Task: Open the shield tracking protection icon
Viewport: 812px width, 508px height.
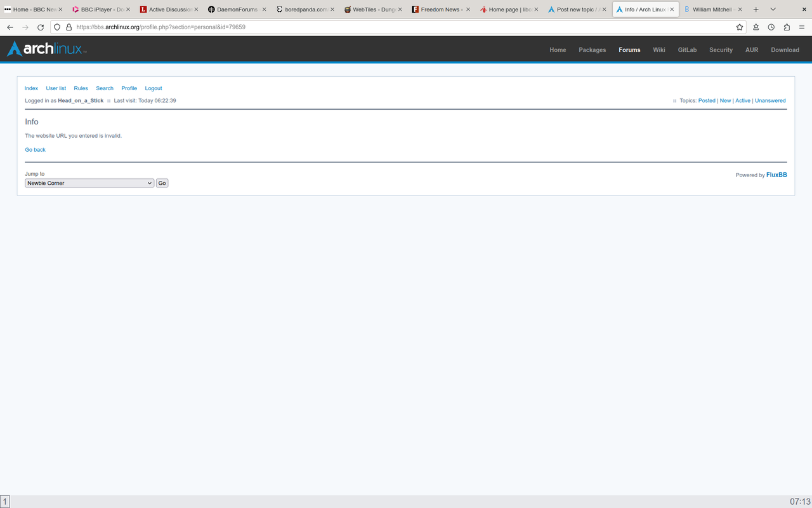Action: point(58,27)
